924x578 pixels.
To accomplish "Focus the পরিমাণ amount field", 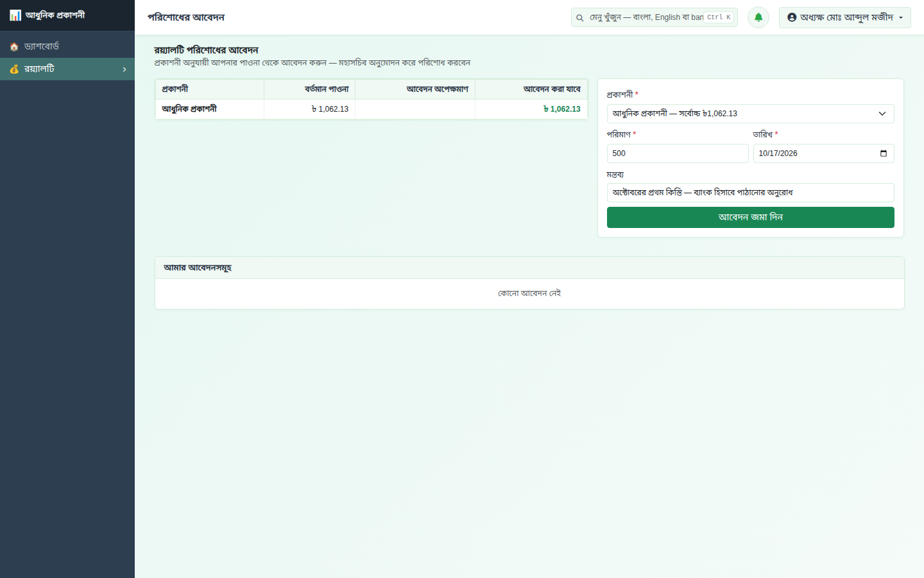I will coord(678,153).
